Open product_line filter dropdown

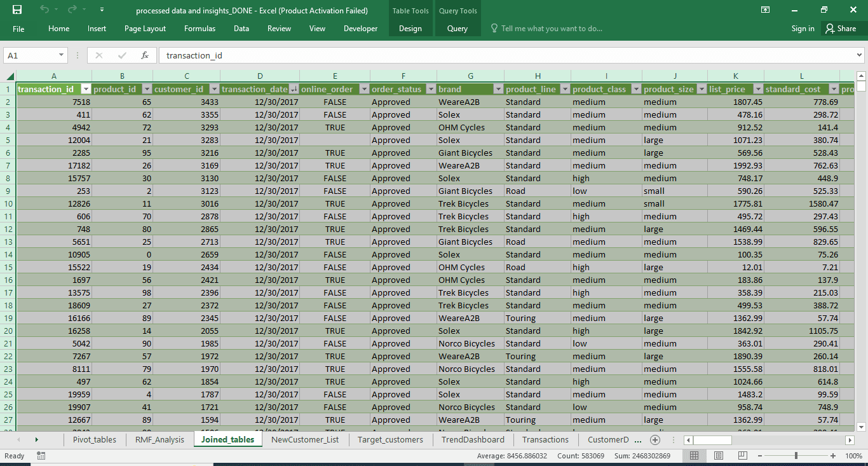pyautogui.click(x=565, y=89)
